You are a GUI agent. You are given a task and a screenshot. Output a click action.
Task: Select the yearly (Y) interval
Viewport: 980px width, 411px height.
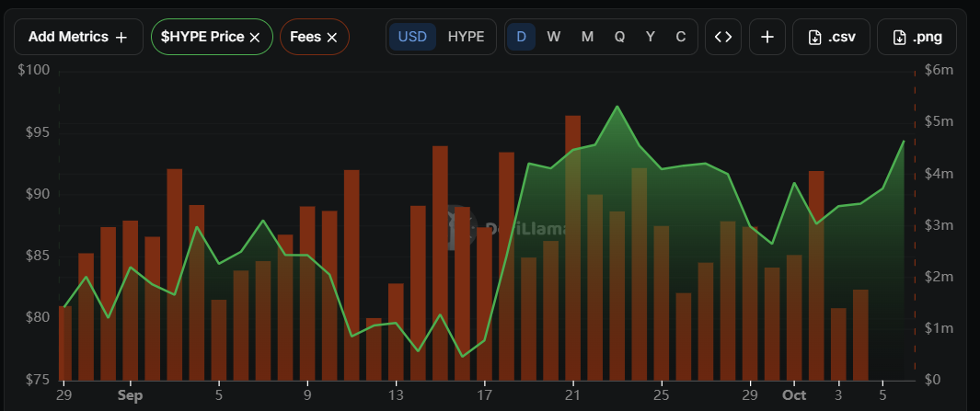tap(651, 37)
